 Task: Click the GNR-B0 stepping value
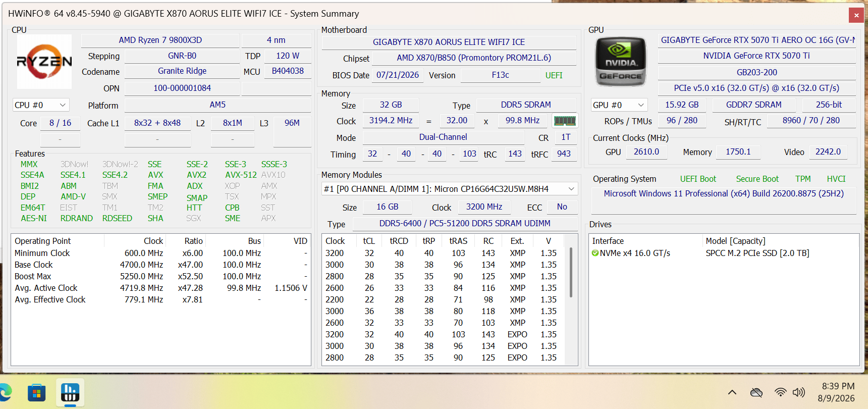pos(182,56)
